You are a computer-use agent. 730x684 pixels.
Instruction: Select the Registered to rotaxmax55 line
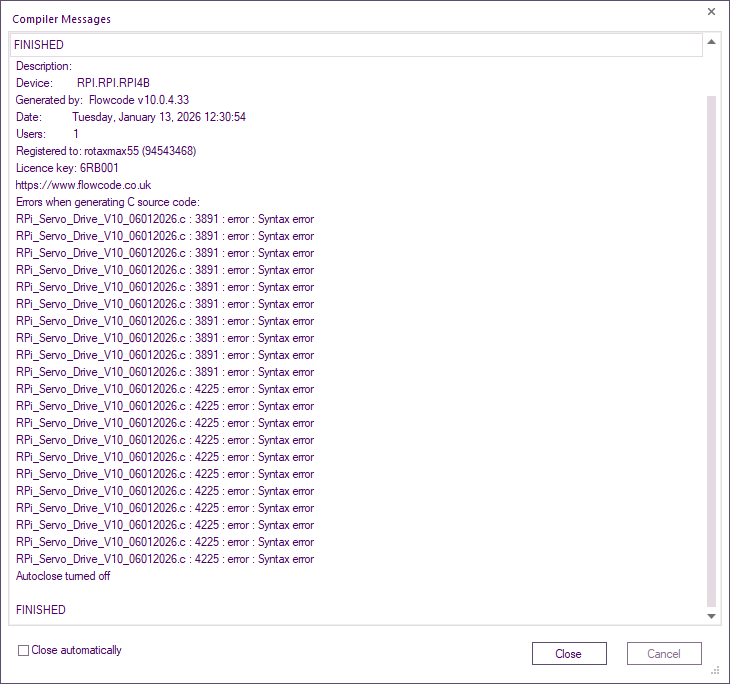pyautogui.click(x=105, y=151)
